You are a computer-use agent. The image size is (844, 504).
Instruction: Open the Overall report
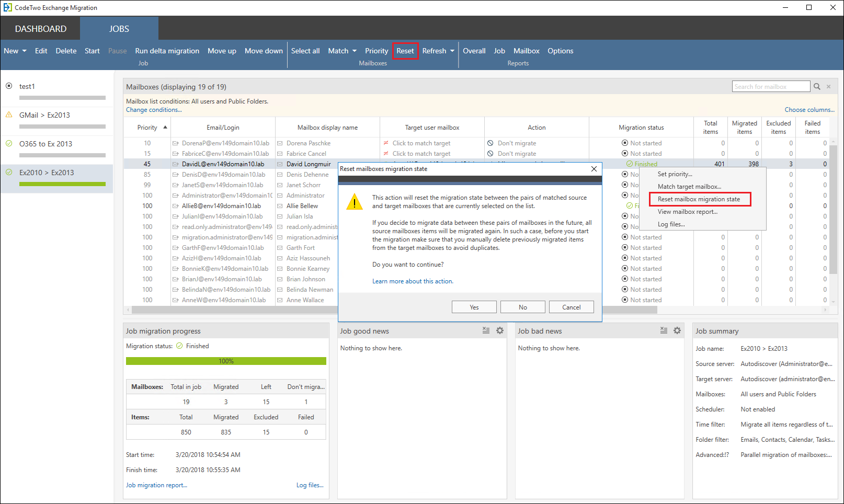pos(474,51)
